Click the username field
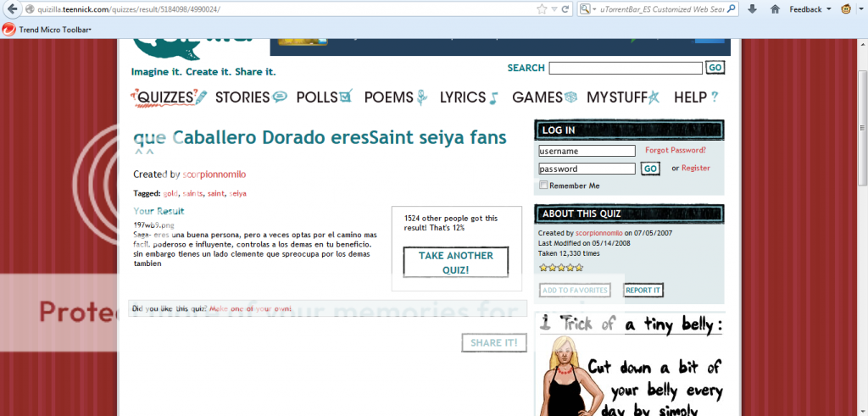 tap(587, 151)
